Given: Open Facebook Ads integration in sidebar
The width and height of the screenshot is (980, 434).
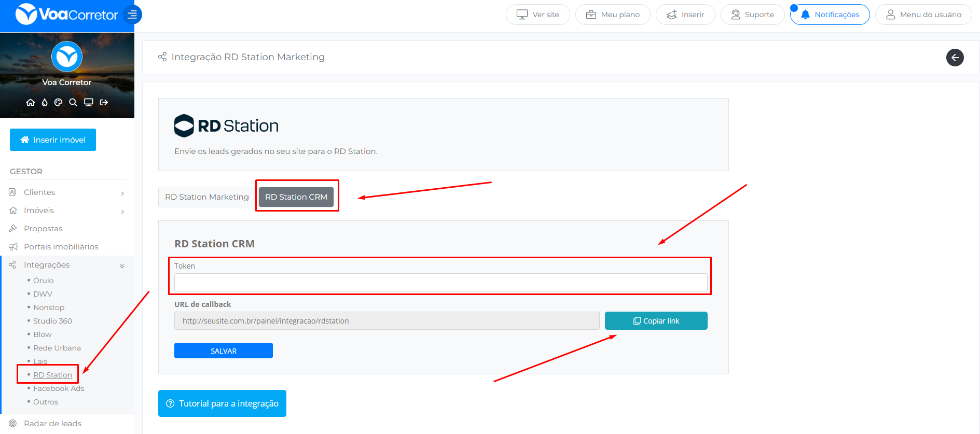Looking at the screenshot, I should (x=59, y=388).
